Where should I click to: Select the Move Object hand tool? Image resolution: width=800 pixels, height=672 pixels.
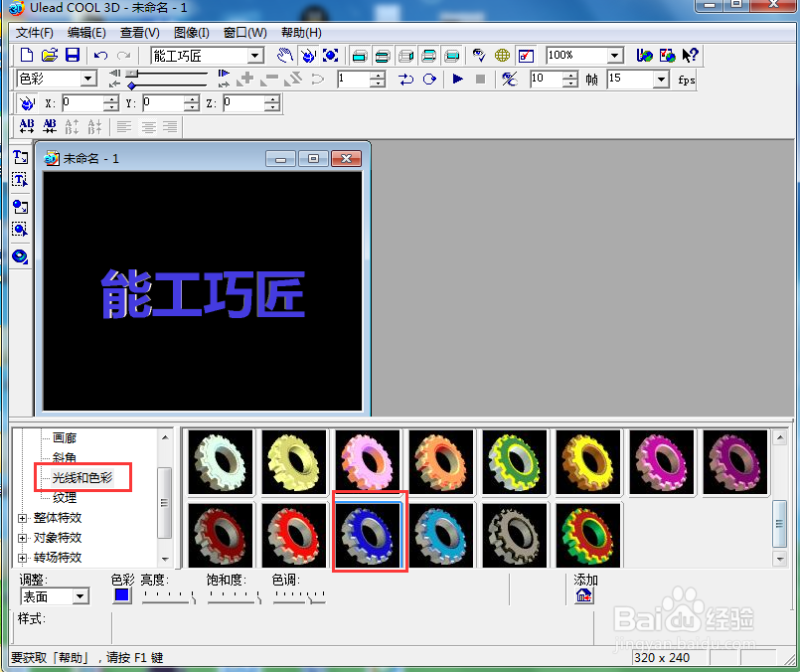284,55
